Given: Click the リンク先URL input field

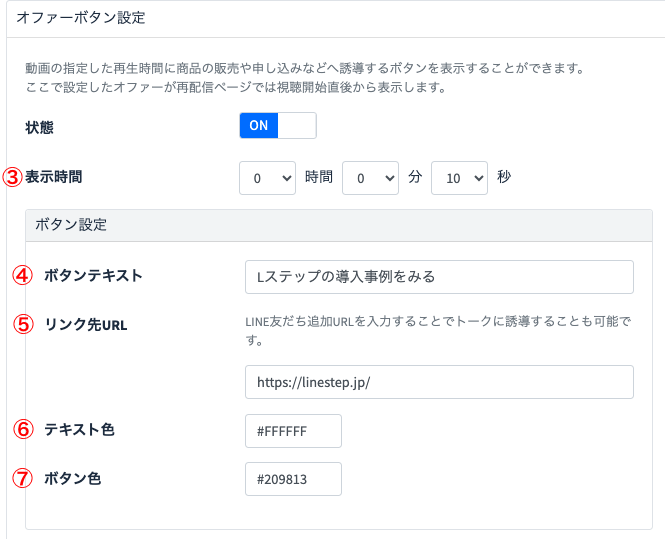Looking at the screenshot, I should 439,382.
